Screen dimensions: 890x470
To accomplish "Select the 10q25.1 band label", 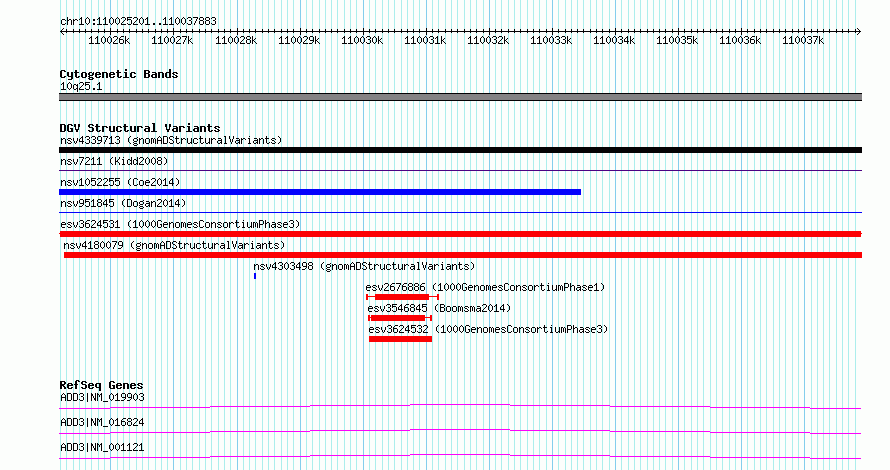I will pos(81,86).
